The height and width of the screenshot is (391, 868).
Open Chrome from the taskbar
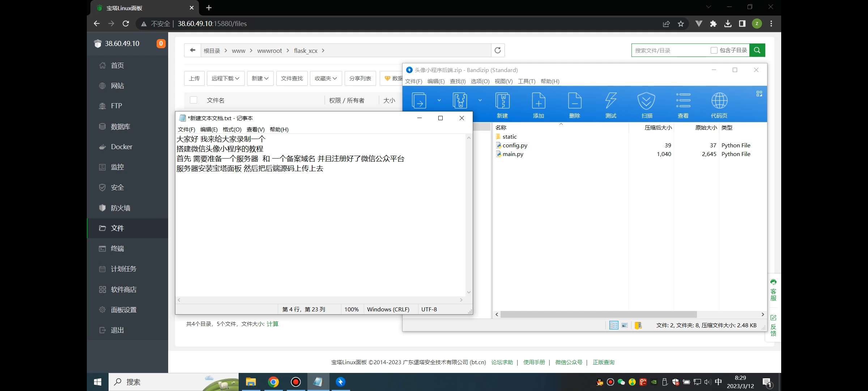[x=273, y=382]
